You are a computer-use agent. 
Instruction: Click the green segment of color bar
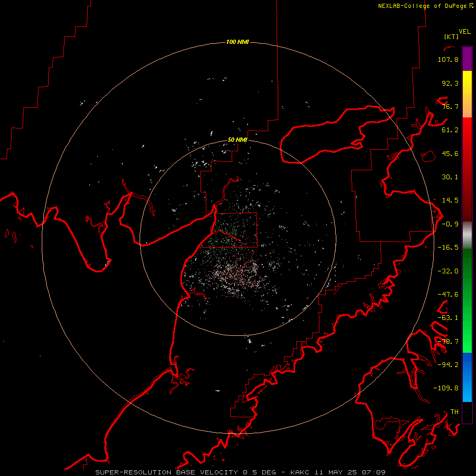tap(467, 300)
